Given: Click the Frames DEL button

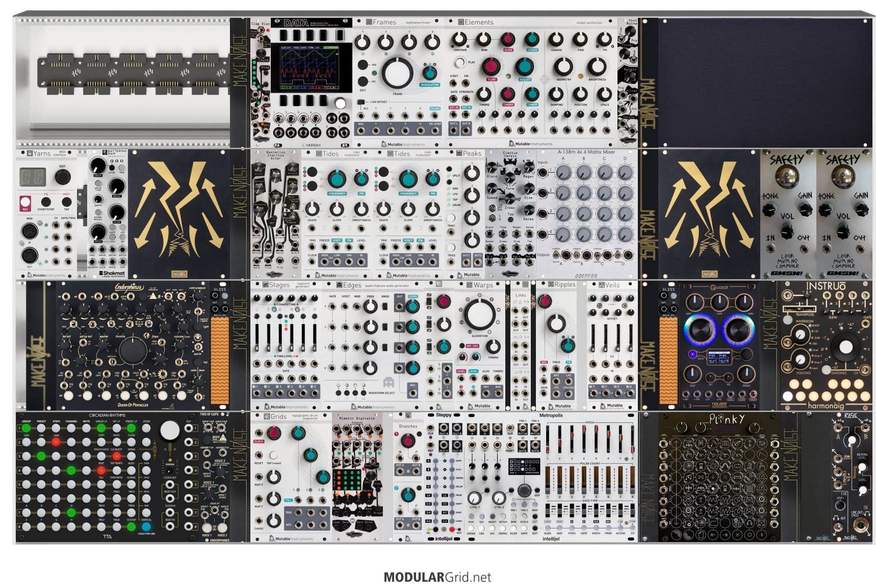Looking at the screenshot, I should tap(363, 81).
